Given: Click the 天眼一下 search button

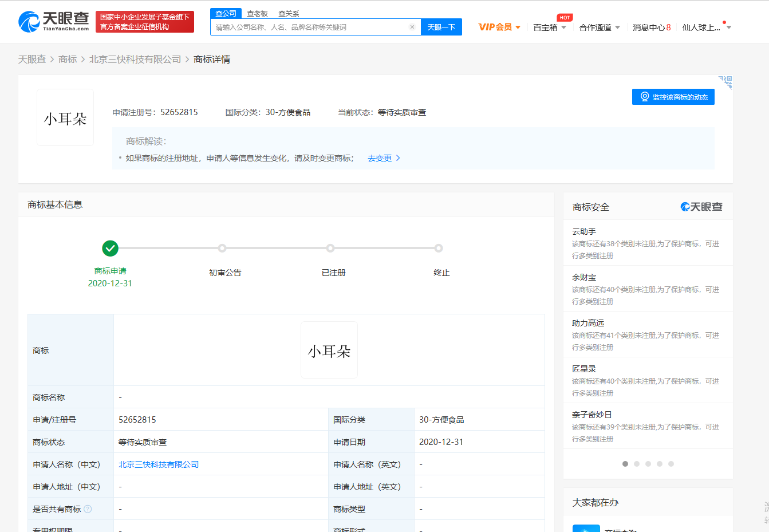Looking at the screenshot, I should pos(441,27).
